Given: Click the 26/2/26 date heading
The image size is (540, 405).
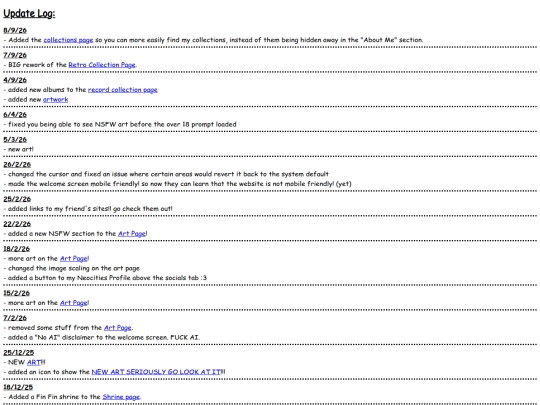Looking at the screenshot, I should pos(17,164).
